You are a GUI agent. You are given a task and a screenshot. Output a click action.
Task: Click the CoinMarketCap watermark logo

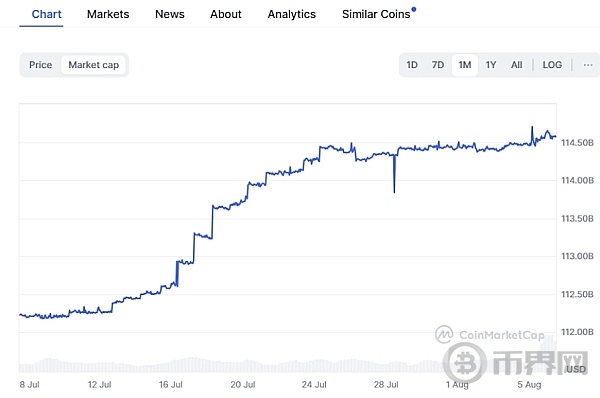coord(490,335)
